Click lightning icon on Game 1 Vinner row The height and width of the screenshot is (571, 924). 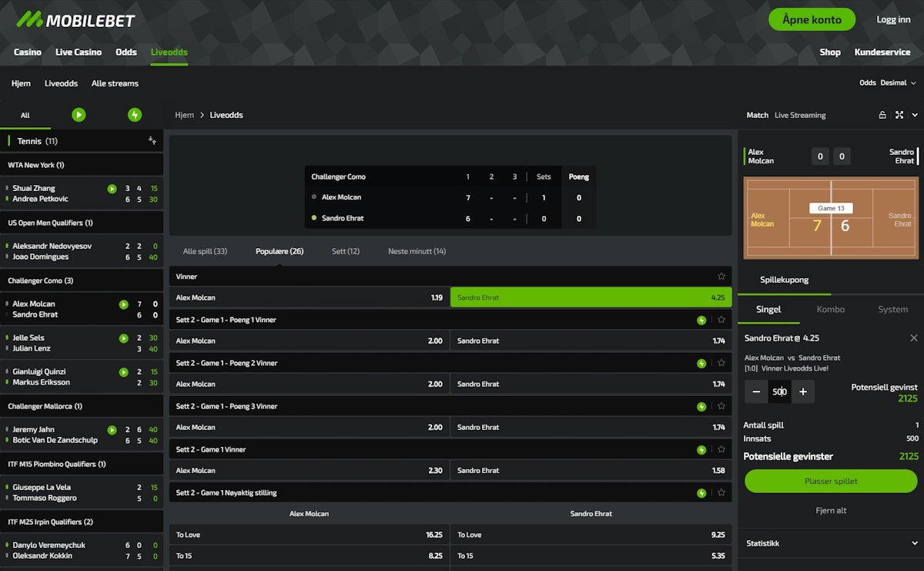click(701, 449)
